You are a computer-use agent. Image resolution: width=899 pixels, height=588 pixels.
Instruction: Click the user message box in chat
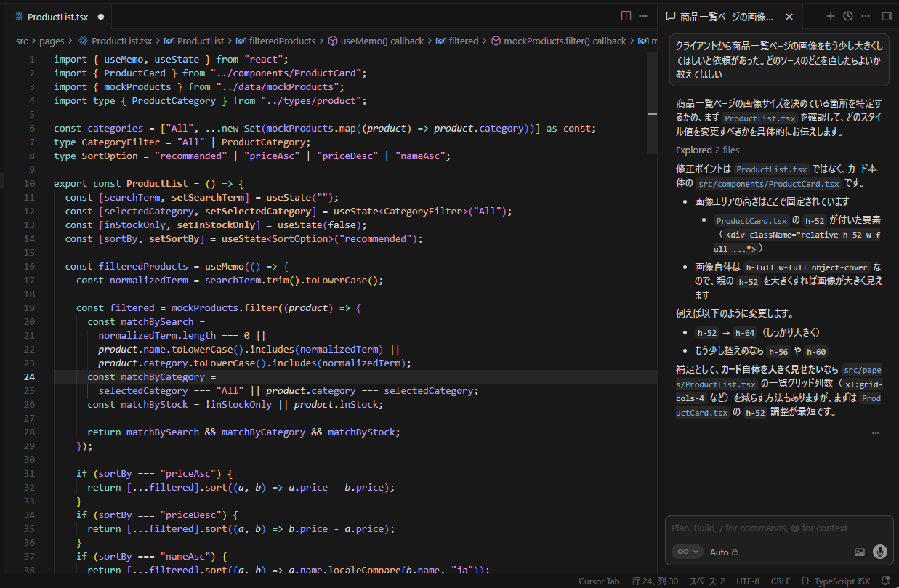tap(779, 60)
